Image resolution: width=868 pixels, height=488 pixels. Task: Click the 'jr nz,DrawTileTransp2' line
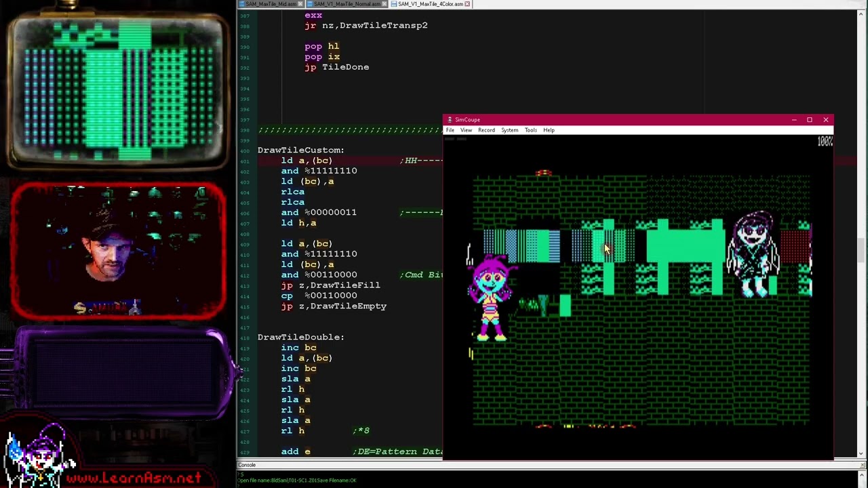(366, 26)
